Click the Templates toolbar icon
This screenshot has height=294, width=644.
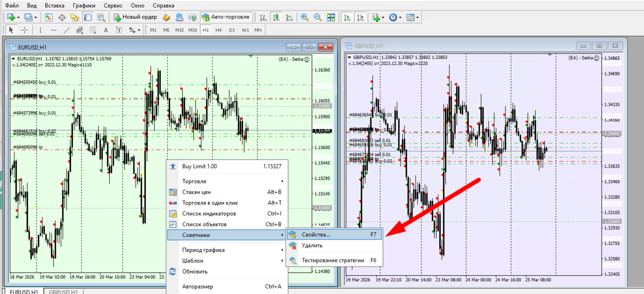pos(410,17)
